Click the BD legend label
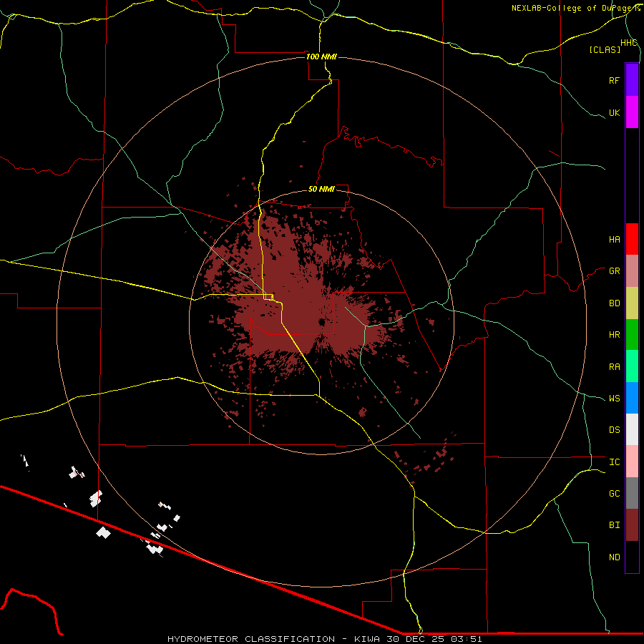Screen dimensions: 644x644 [x=614, y=303]
